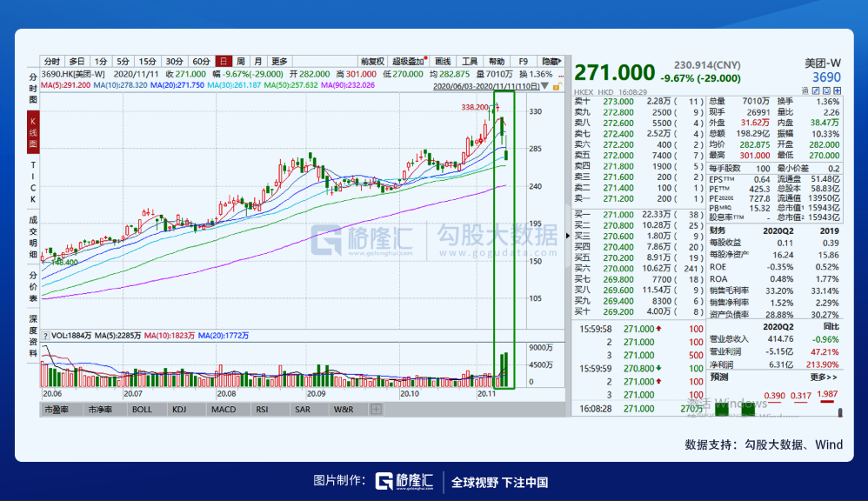This screenshot has height=501, width=868.
Task: Select the 市净率 indicator tab
Action: point(100,410)
